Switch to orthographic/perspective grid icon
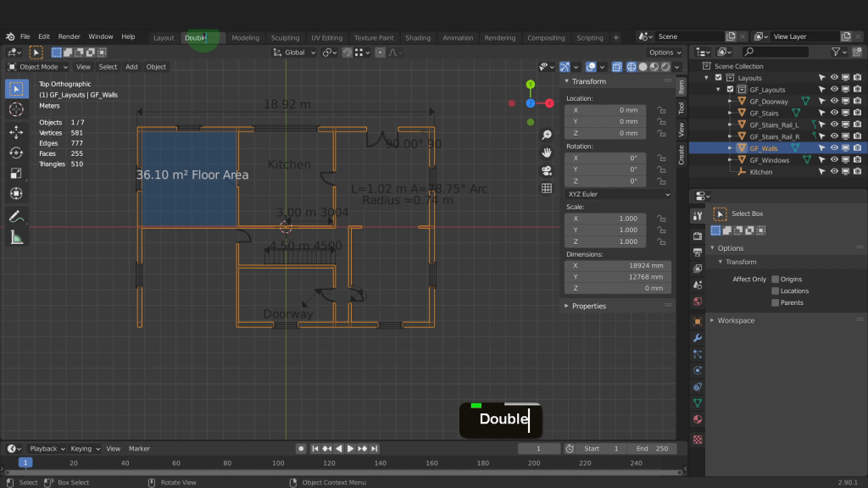The image size is (868, 488). [547, 188]
